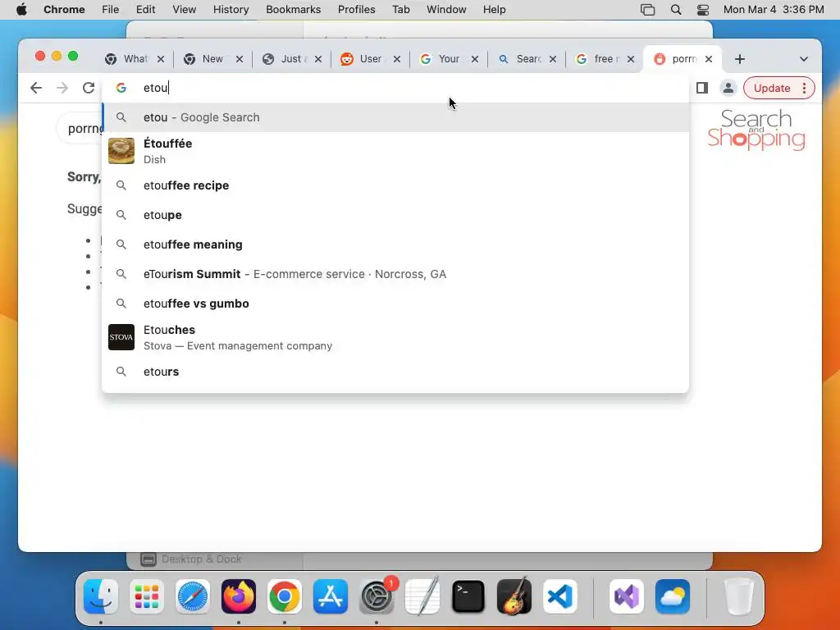
Task: Choose 'etouffee meaning' suggestion
Action: pos(395,244)
